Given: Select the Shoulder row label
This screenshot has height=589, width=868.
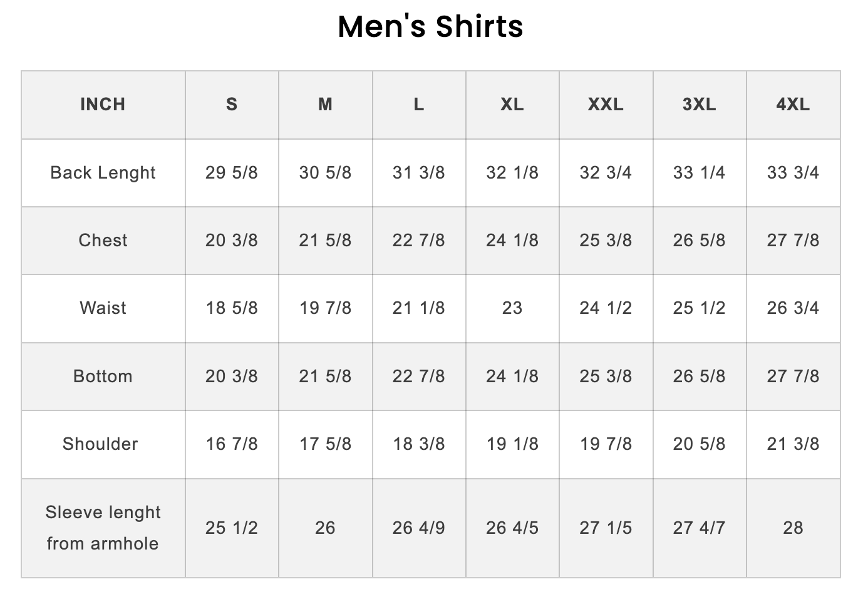Looking at the screenshot, I should point(100,444).
